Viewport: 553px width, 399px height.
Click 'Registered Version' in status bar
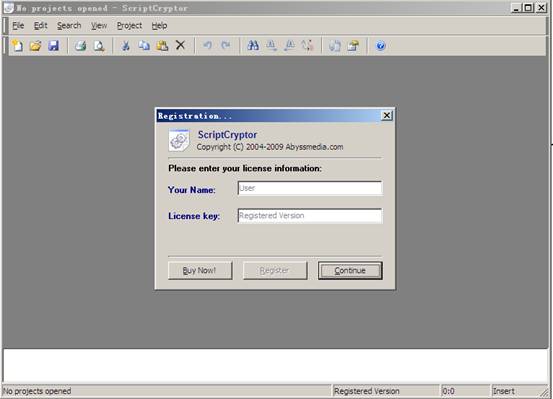(367, 391)
